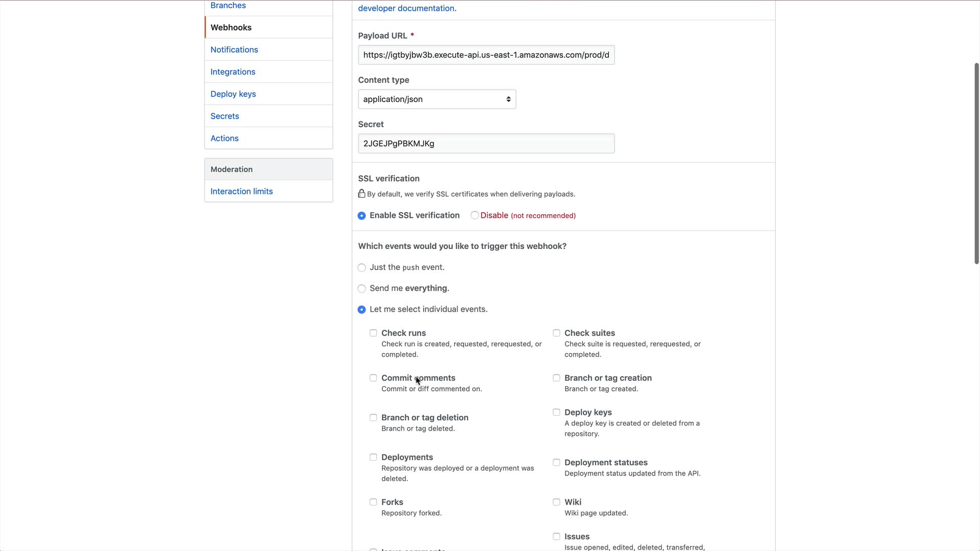Image resolution: width=980 pixels, height=551 pixels.
Task: Enable Branch or tag creation event
Action: coord(556,378)
